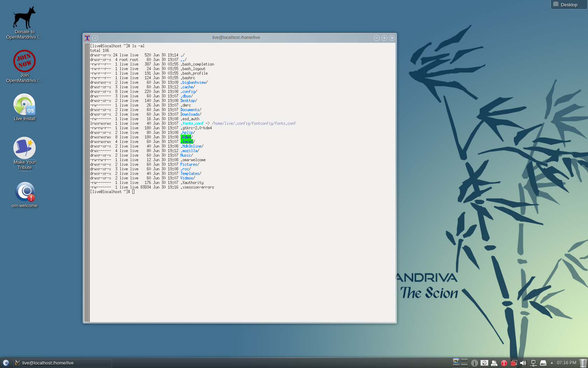Click the .MdkOnline/ directory entry
This screenshot has height=368, width=588.
point(192,146)
